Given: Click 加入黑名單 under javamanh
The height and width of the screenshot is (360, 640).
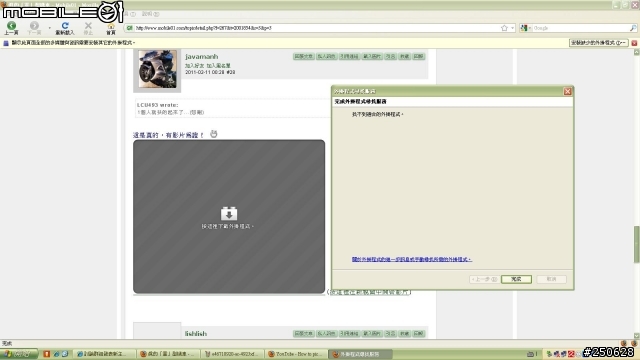Looking at the screenshot, I should [x=218, y=65].
